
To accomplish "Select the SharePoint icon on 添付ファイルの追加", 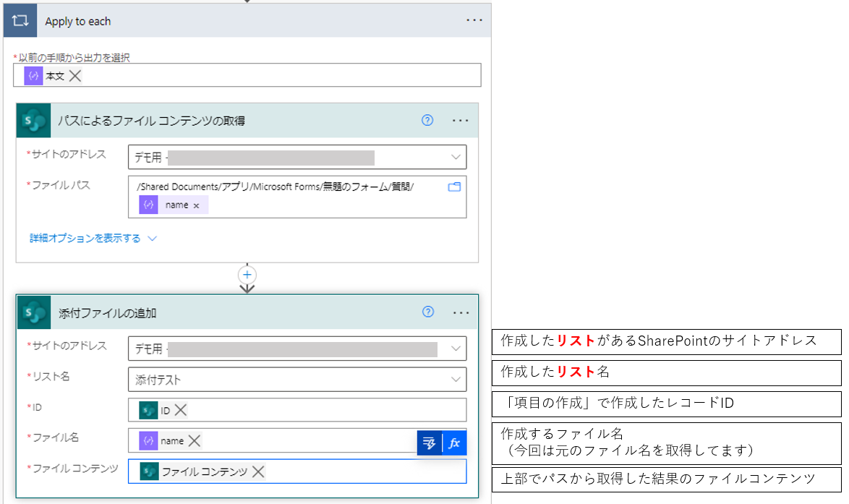I will coord(32,312).
